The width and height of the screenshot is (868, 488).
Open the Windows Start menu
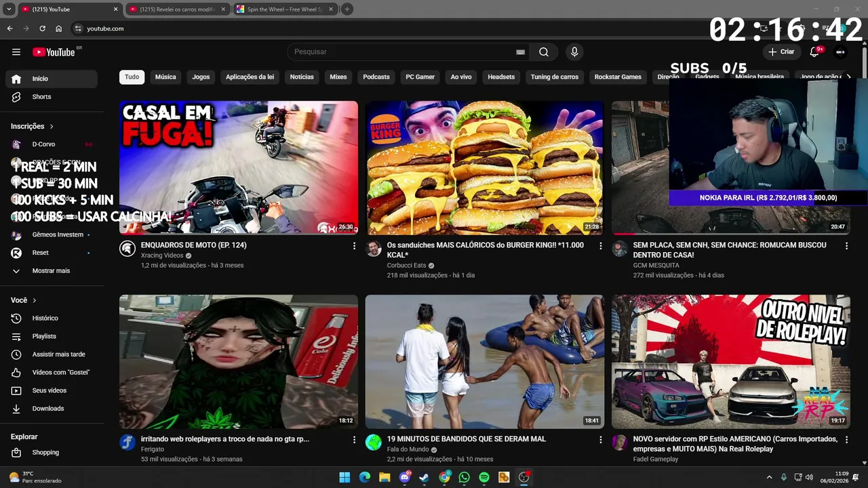pyautogui.click(x=344, y=477)
